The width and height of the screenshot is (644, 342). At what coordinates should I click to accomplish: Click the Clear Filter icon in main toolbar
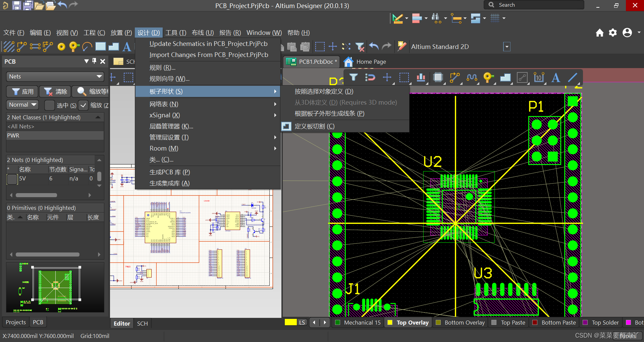click(x=360, y=47)
